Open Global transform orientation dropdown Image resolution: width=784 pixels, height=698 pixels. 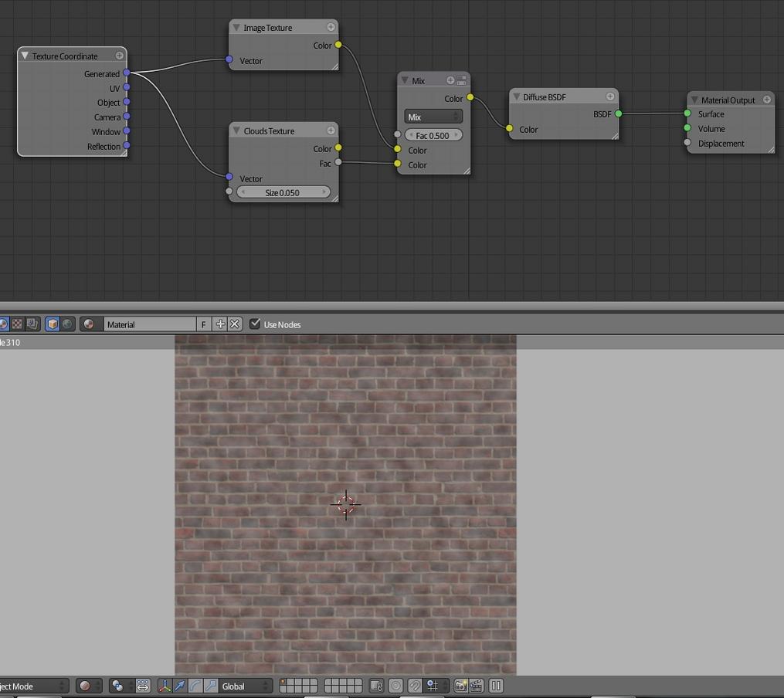point(246,686)
